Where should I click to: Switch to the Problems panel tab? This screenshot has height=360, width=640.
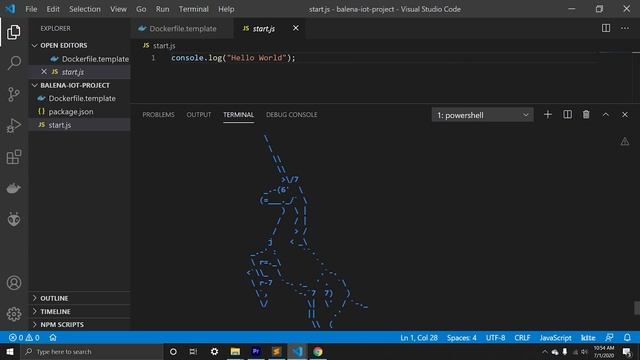158,115
